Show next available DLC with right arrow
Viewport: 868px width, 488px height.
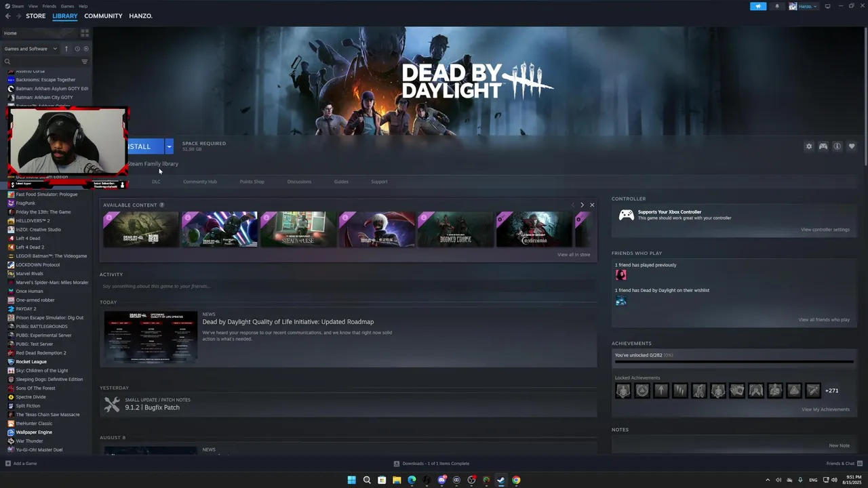click(582, 205)
